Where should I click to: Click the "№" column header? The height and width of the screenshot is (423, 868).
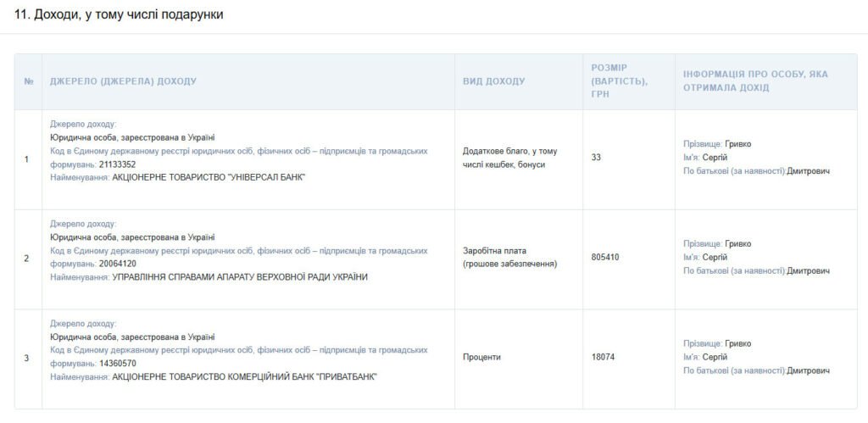point(29,81)
